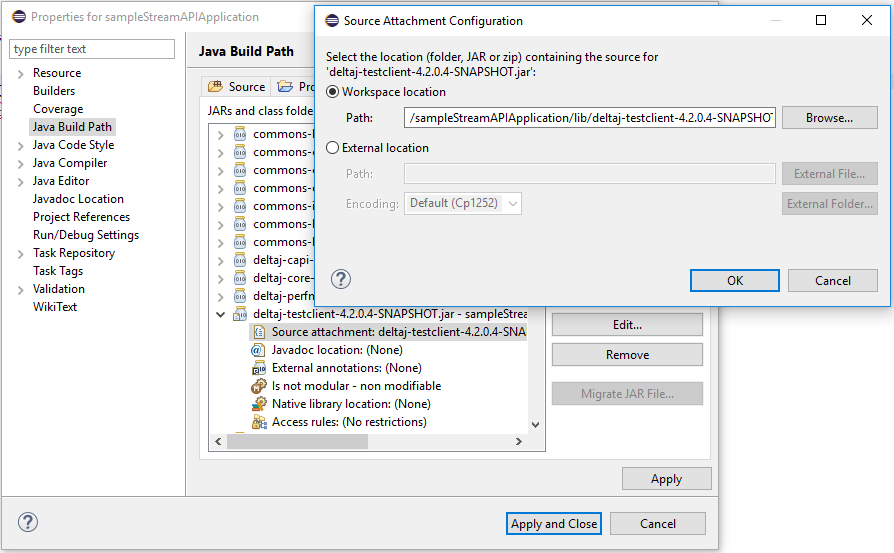Click the deltaj-perfn jar icon
894x553 pixels.
tap(240, 296)
